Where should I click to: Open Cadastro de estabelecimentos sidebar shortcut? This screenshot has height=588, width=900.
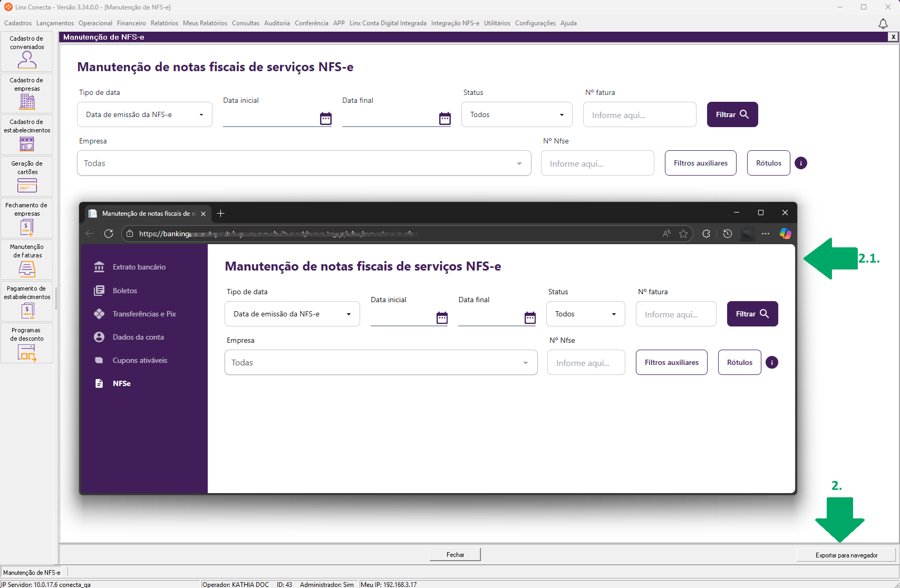click(x=27, y=135)
